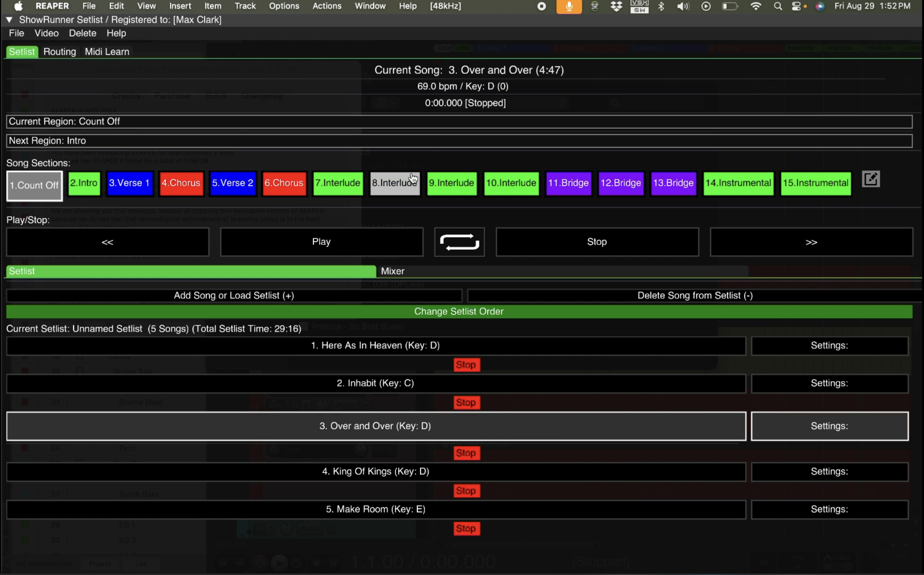Viewport: 924px width, 575px height.
Task: Switch to the Routing tab
Action: coord(60,51)
